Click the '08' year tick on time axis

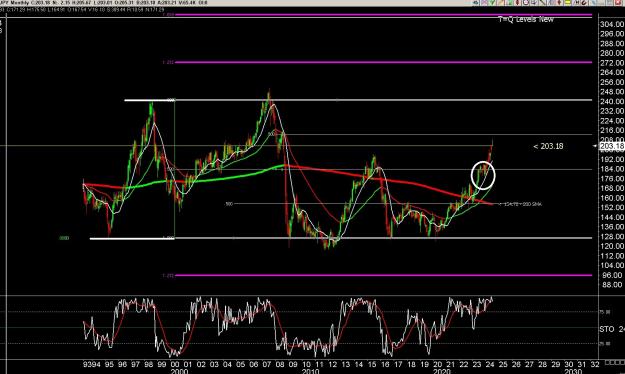click(280, 364)
